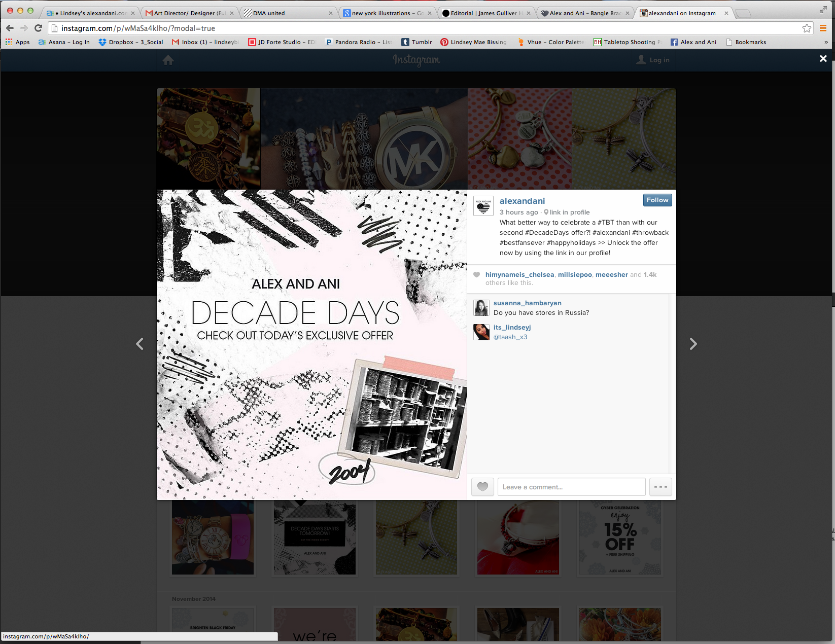Open meeesher's profile
The height and width of the screenshot is (644, 835).
tap(611, 275)
